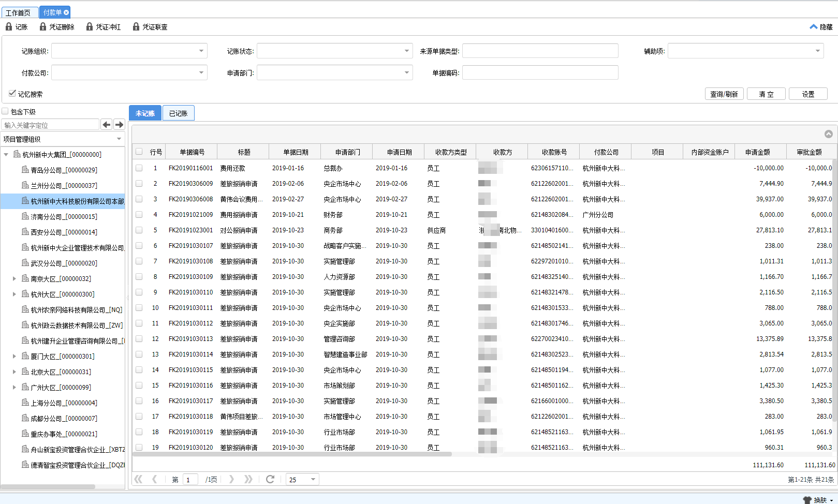The width and height of the screenshot is (838, 504).
Task: Refresh the grid using the reload icon
Action: [270, 479]
